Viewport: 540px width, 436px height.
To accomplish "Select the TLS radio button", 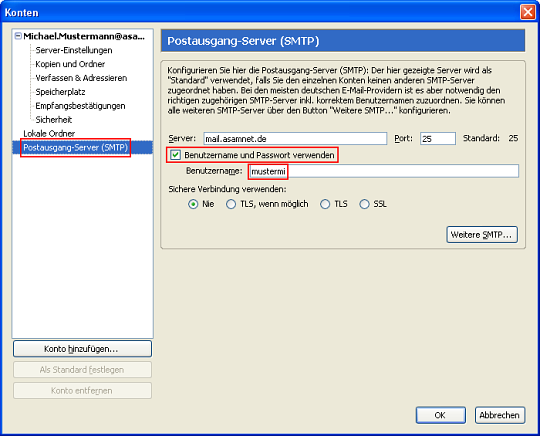I will [325, 204].
